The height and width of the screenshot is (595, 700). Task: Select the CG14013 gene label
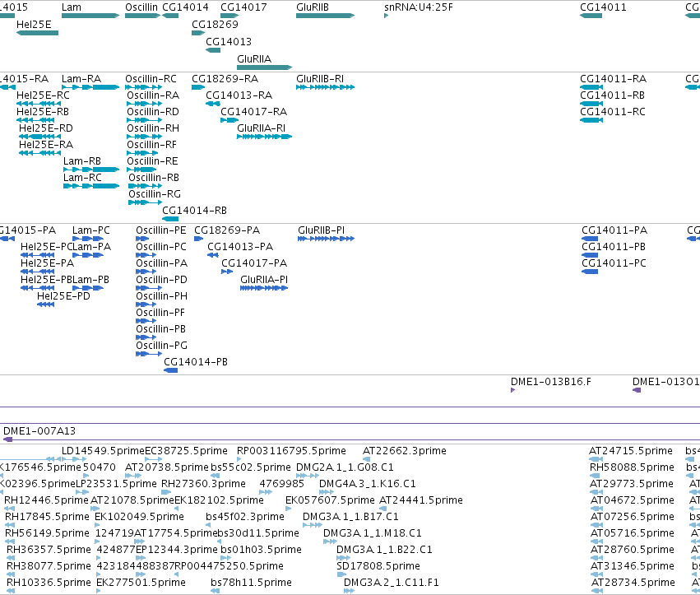click(229, 42)
